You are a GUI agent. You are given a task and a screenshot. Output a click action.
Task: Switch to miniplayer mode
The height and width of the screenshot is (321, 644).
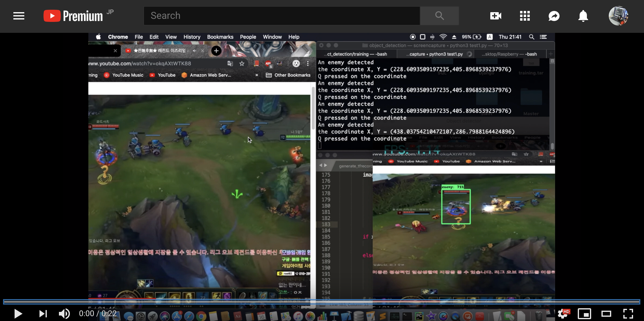pyautogui.click(x=584, y=313)
